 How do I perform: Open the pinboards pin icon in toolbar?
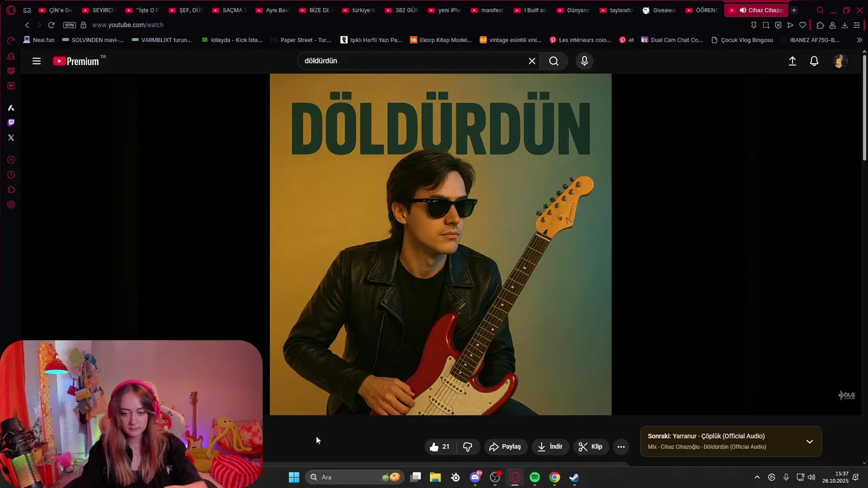pos(753,25)
